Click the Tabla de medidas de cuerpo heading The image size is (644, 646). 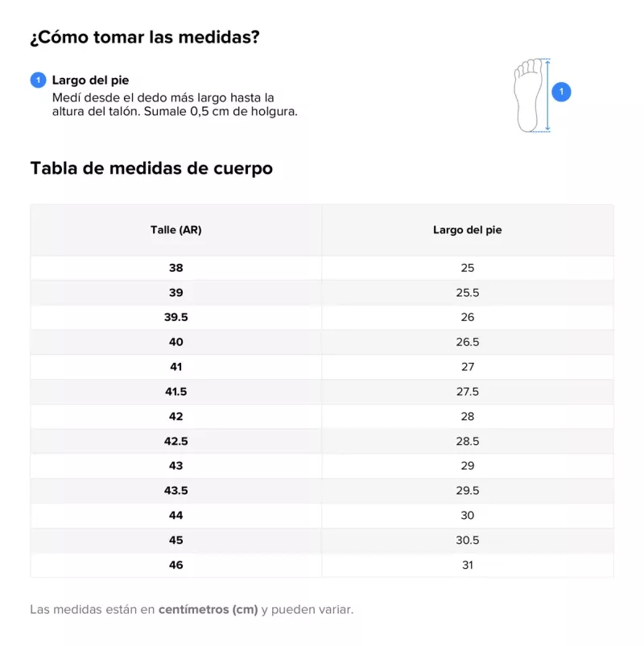[151, 169]
